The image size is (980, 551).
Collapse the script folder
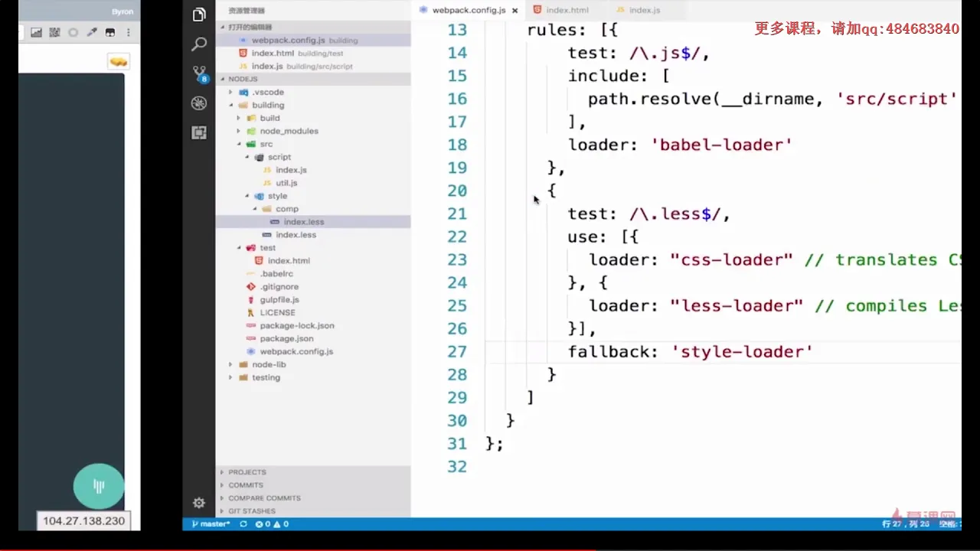(x=313, y=157)
